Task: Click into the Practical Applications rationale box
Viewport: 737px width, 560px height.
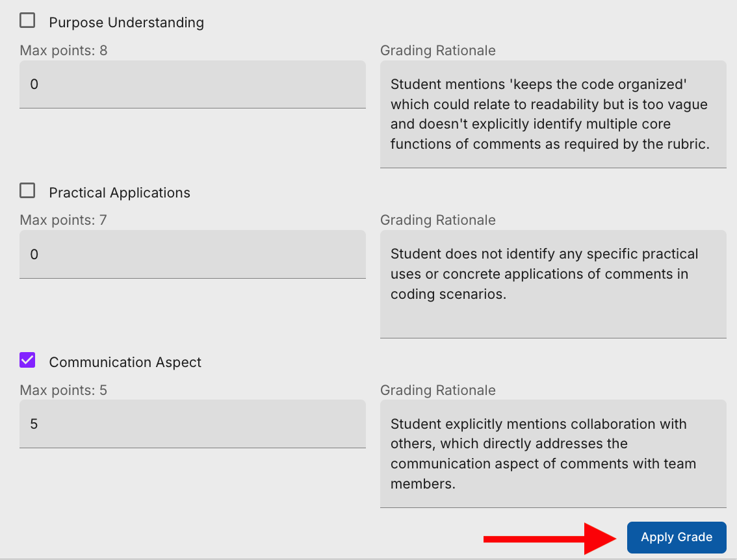Action: 552,283
